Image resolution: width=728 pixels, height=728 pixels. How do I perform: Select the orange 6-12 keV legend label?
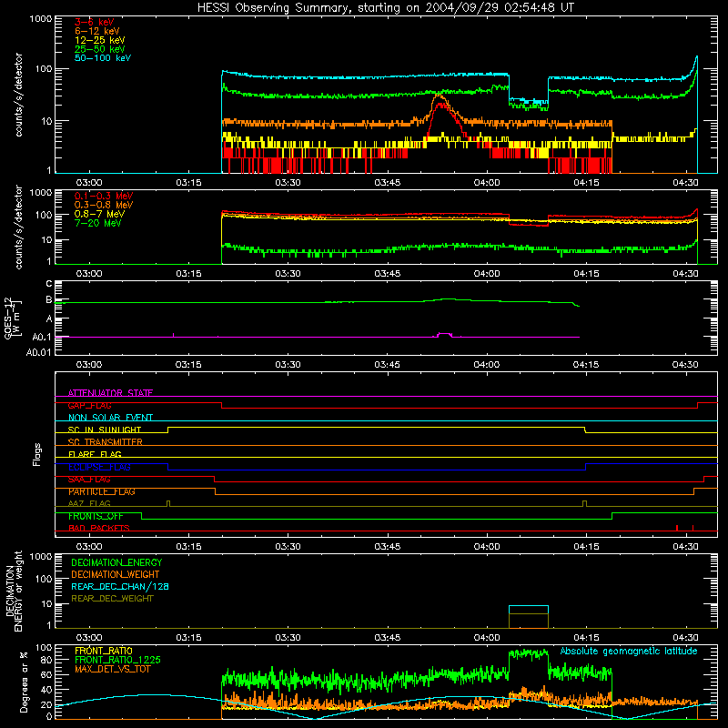tap(97, 31)
